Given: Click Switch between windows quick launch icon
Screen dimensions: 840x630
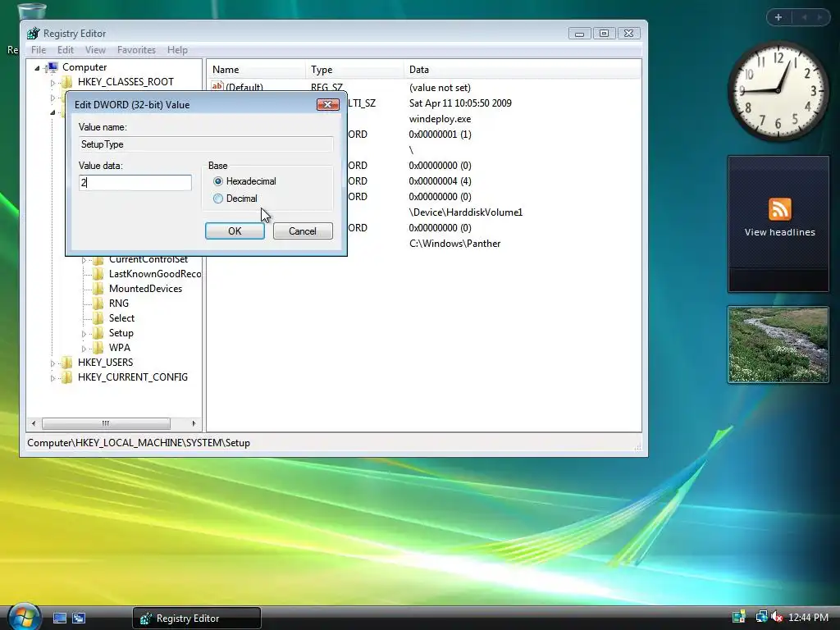Looking at the screenshot, I should point(79,619).
